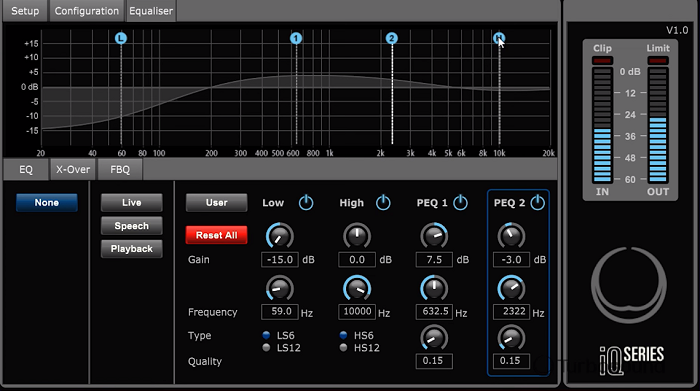Viewport: 700px width, 391px height.
Task: Select band marker 1 on EQ graph
Action: [296, 38]
